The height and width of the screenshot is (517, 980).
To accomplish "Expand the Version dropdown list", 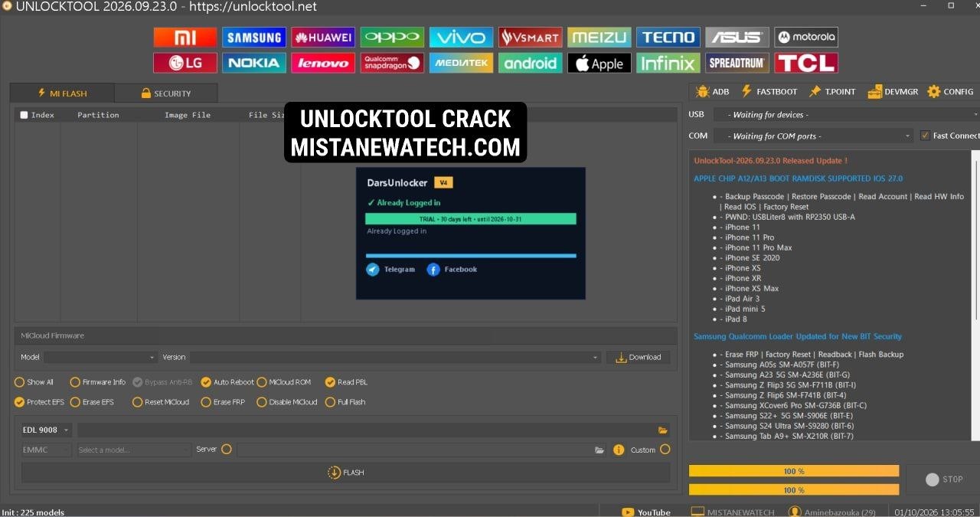I will tap(395, 357).
